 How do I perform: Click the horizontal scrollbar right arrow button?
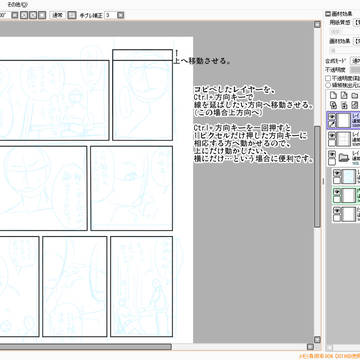tap(310, 347)
